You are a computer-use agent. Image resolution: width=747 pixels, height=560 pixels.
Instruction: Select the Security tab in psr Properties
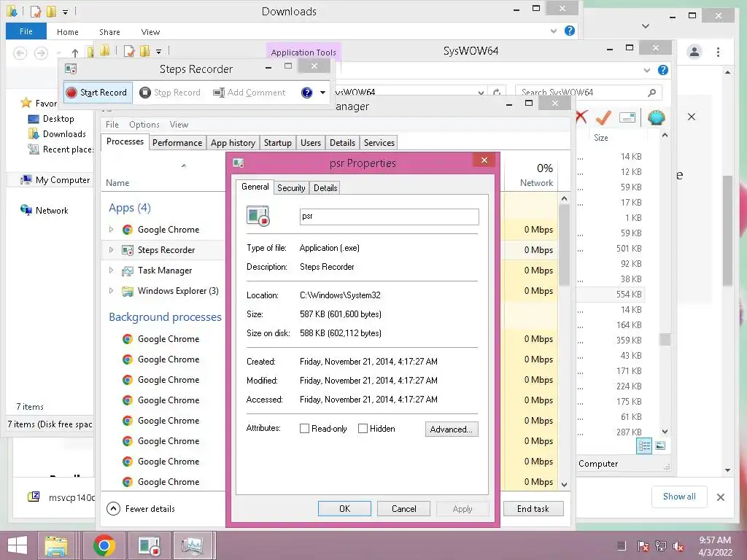tap(291, 187)
